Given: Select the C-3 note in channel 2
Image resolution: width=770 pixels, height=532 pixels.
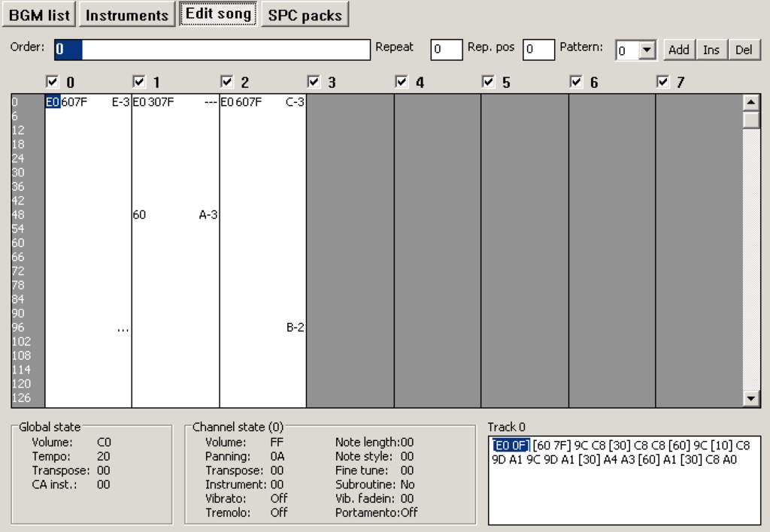Looking at the screenshot, I should click(295, 102).
